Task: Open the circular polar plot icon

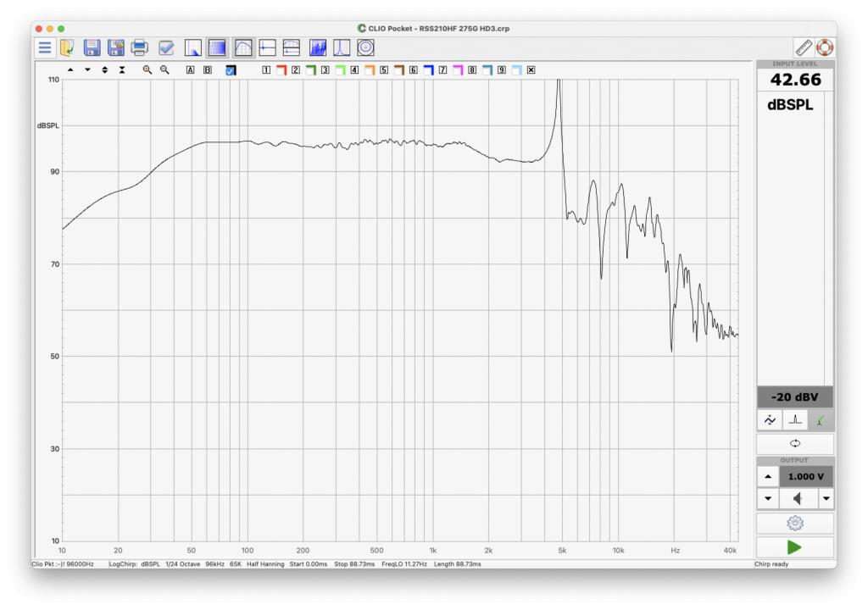Action: 365,48
